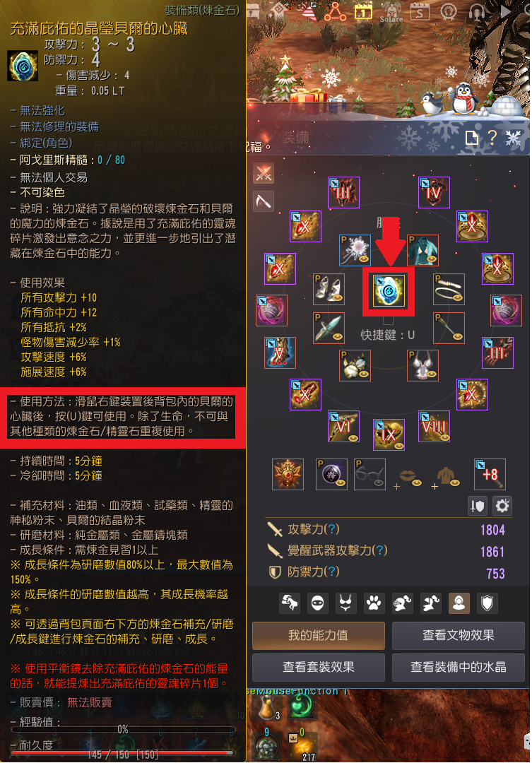Open the equipment gear settings icon
Viewport: 532px width, 763px height.
point(502,506)
